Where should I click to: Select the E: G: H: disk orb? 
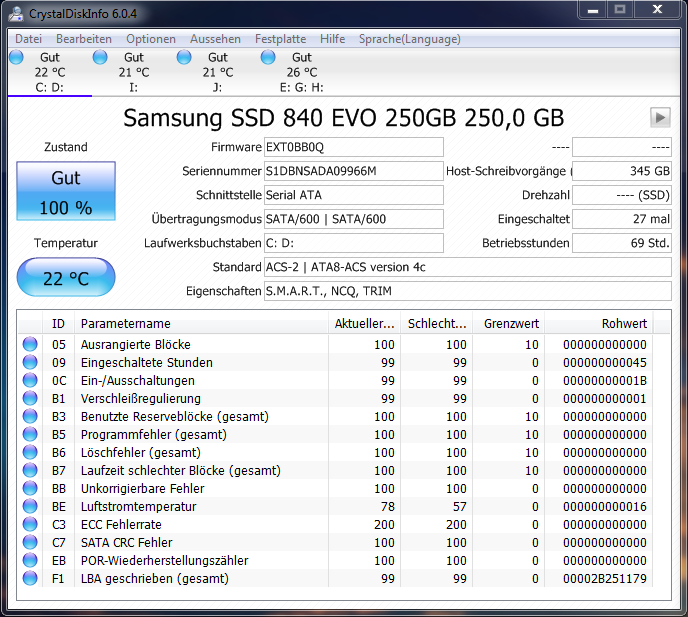(268, 57)
